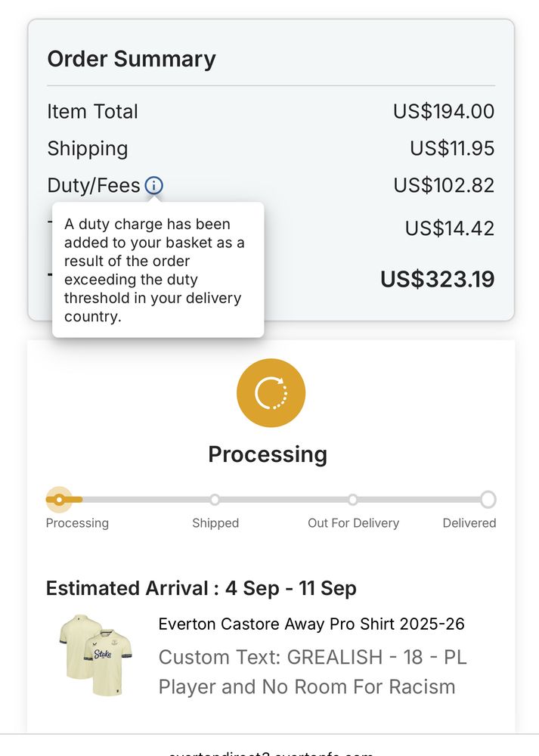Open the Everton away shirt thumbnail
This screenshot has width=539, height=756.
pyautogui.click(x=95, y=655)
